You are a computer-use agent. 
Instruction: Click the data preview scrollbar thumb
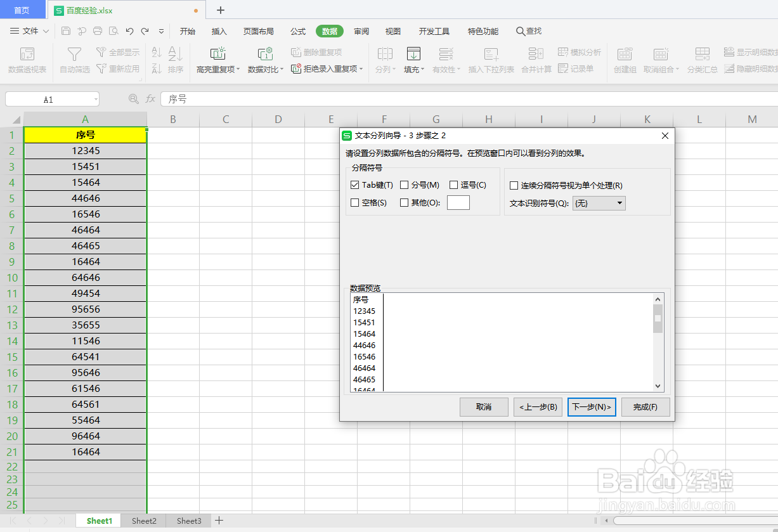coord(658,318)
